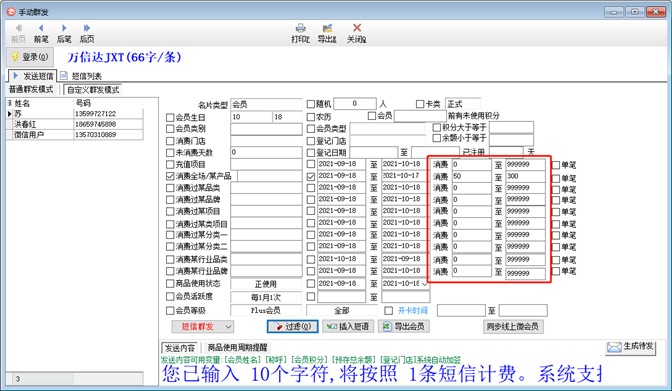Open the 全部 (all) dropdown

click(x=342, y=310)
